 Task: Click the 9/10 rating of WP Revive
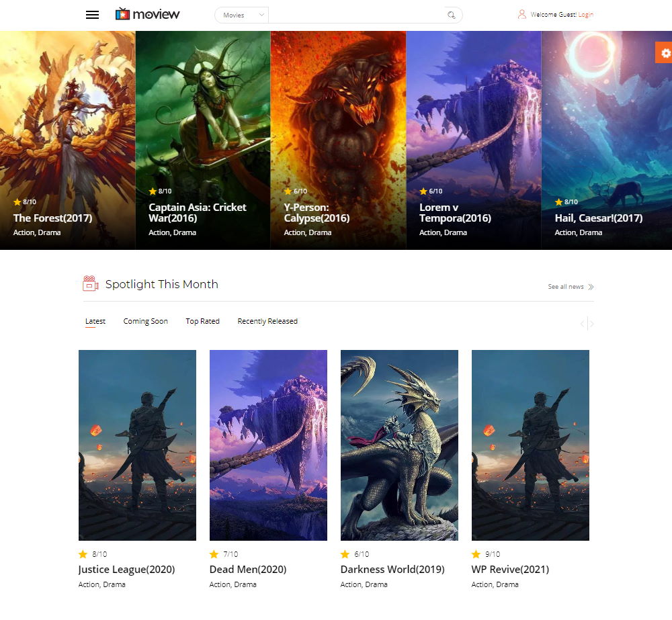[493, 554]
